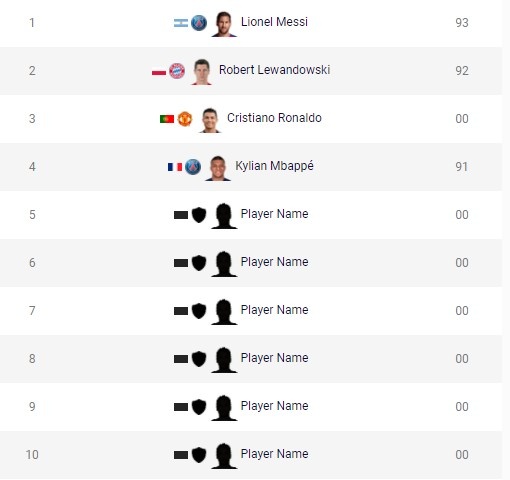Click the Manchester United club badge
Viewport: 510px width, 480px height.
pyautogui.click(x=185, y=119)
